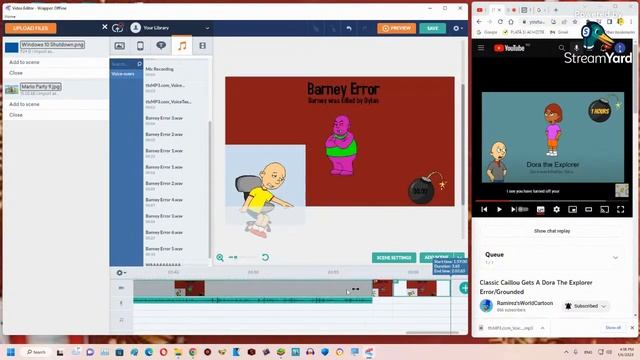
Task: Open YouTube player settings gear
Action: pyautogui.click(x=556, y=209)
